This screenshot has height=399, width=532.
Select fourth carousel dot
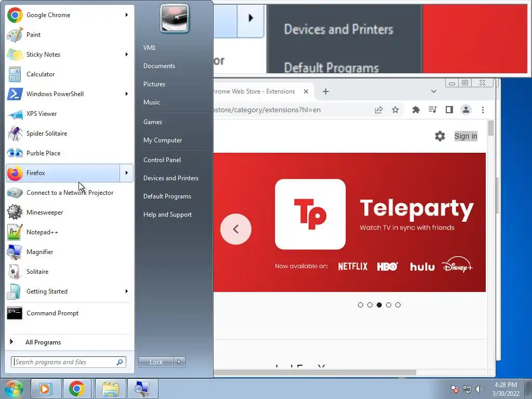click(x=389, y=305)
